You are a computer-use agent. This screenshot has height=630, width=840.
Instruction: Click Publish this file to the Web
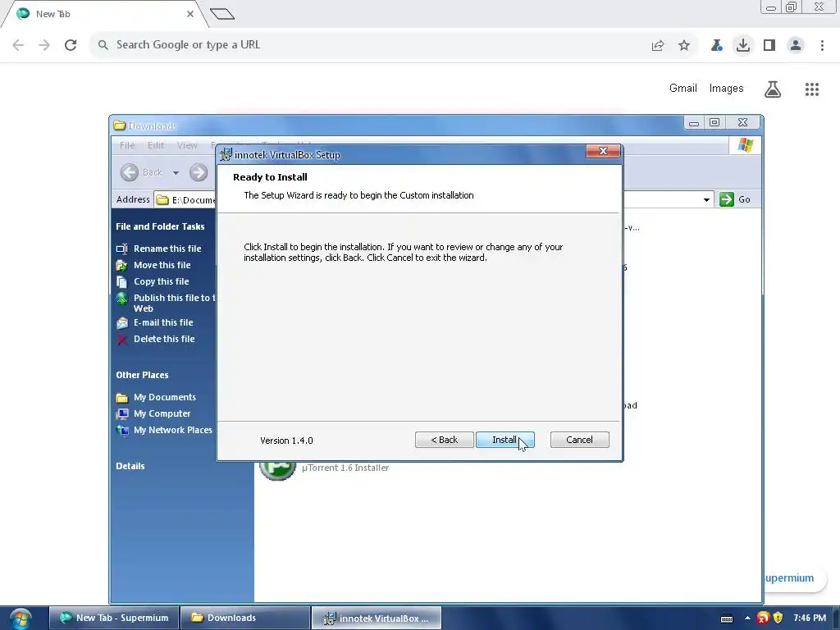pyautogui.click(x=174, y=304)
